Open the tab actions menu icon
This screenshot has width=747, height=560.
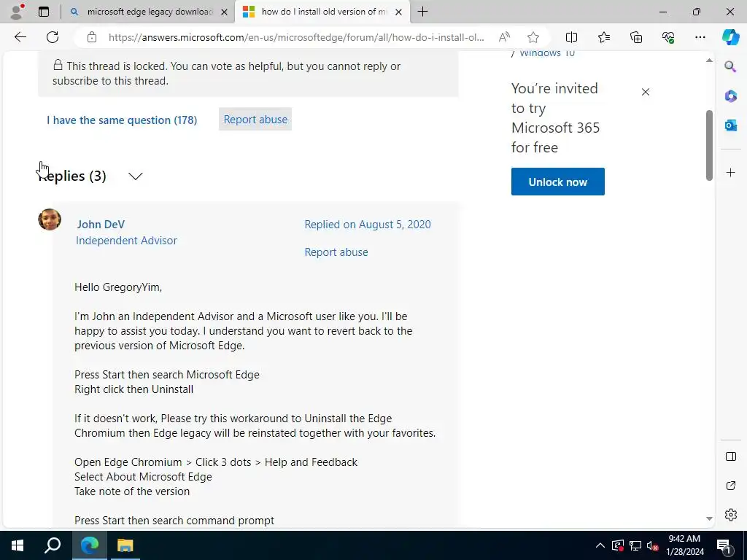[44, 12]
